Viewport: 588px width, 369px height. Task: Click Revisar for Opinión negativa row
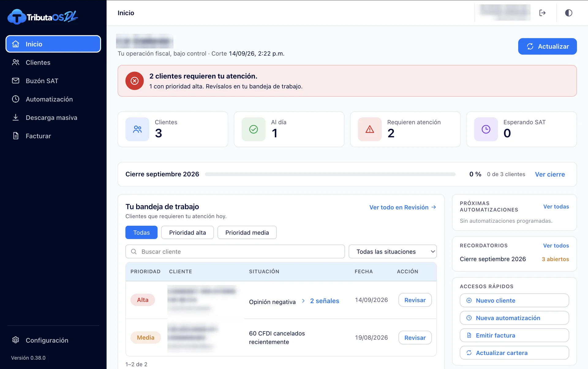point(415,300)
